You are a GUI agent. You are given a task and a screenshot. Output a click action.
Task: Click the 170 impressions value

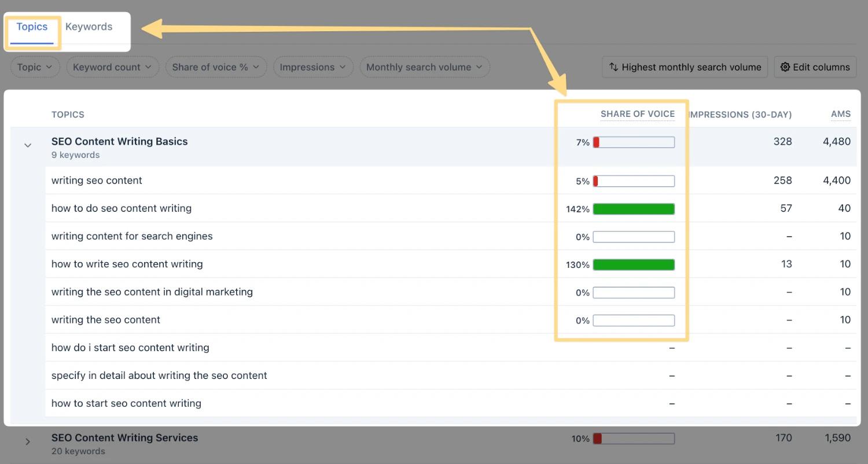[x=783, y=438]
